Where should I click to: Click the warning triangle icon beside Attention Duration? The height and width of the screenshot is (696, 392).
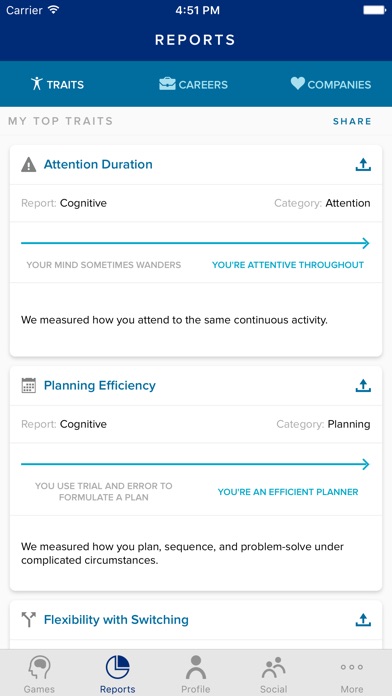click(29, 165)
